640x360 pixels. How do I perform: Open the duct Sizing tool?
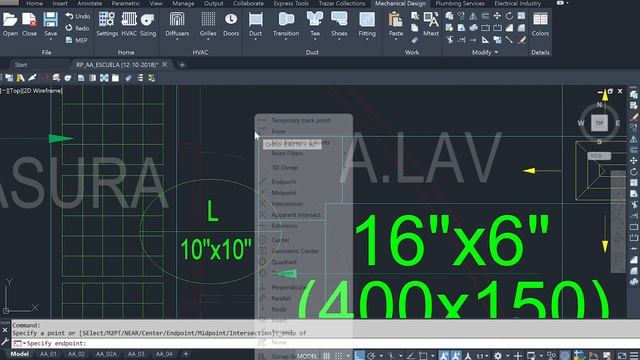click(x=148, y=24)
